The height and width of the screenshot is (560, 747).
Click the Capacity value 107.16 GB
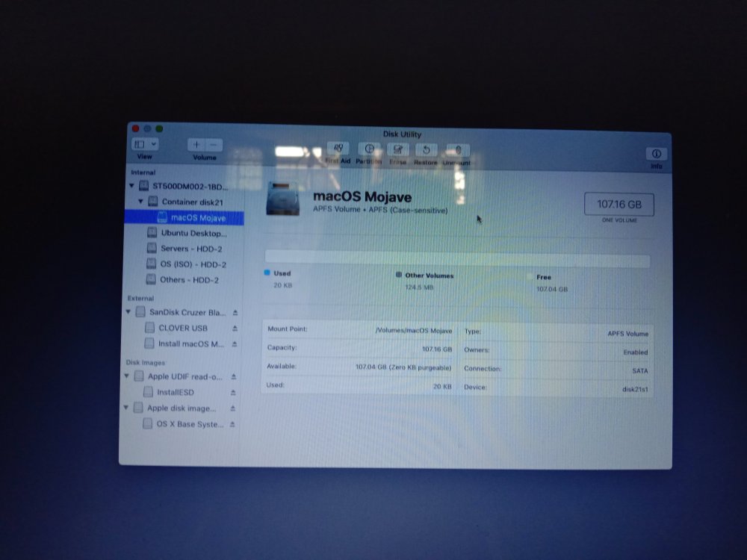point(437,349)
